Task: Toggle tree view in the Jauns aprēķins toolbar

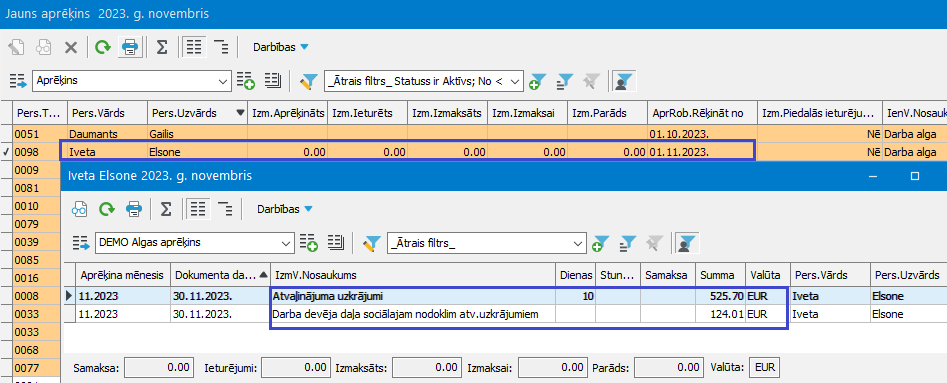Action: click(x=222, y=47)
